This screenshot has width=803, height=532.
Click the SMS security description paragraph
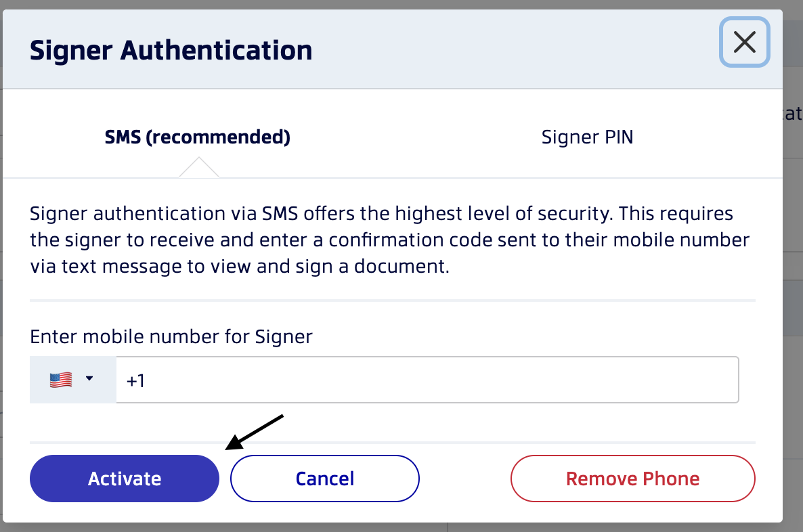[x=389, y=240]
